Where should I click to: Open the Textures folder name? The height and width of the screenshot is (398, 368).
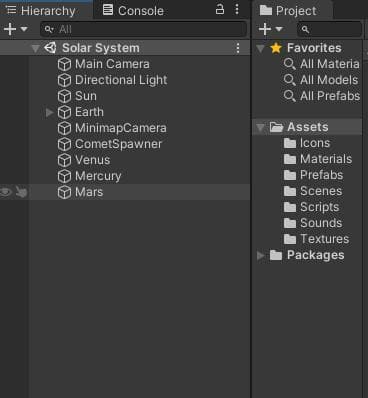coord(324,239)
